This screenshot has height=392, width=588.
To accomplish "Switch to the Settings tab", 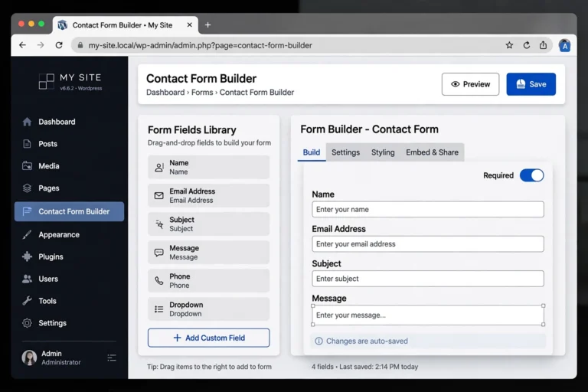I will point(346,152).
